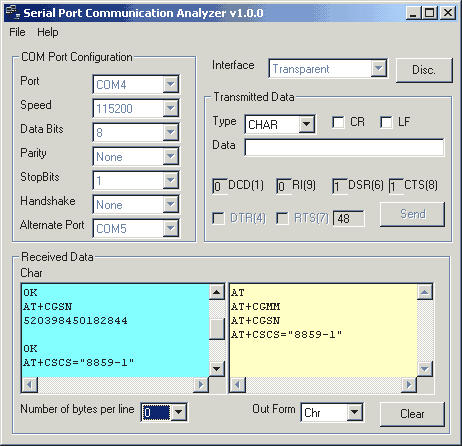Open the Type dropdown showing CHAR
Viewport: 462px width, 446px height.
pos(307,124)
